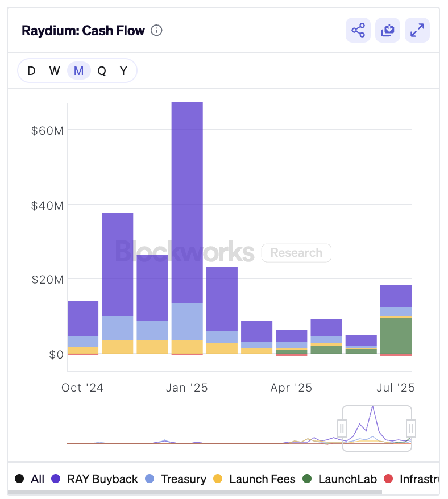Switch to Daily (D) interval

pyautogui.click(x=31, y=70)
